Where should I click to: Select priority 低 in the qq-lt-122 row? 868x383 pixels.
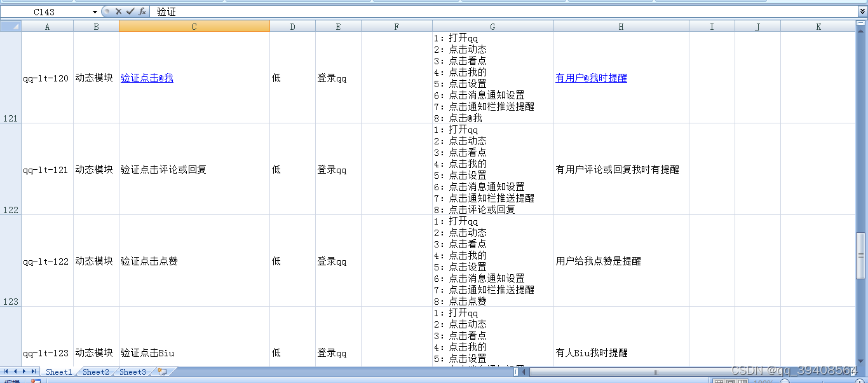292,261
